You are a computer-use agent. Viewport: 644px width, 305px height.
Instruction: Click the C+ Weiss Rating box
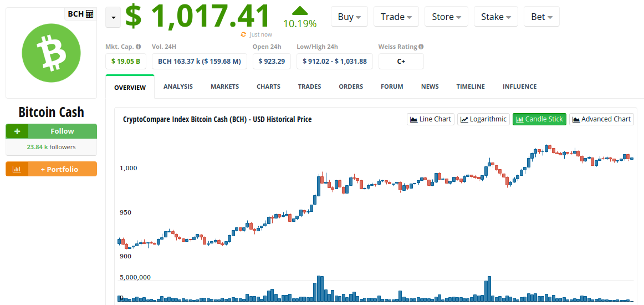[401, 61]
